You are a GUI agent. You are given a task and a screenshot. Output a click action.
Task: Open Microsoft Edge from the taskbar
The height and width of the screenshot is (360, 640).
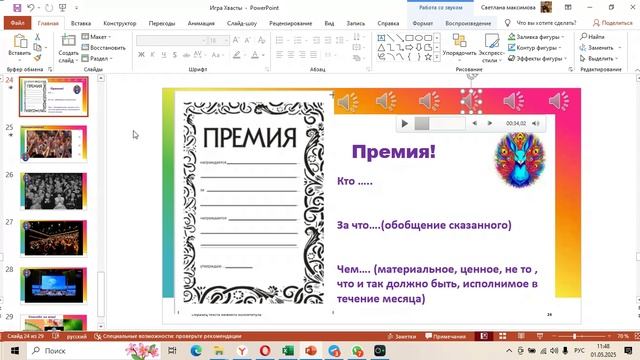coord(196,351)
